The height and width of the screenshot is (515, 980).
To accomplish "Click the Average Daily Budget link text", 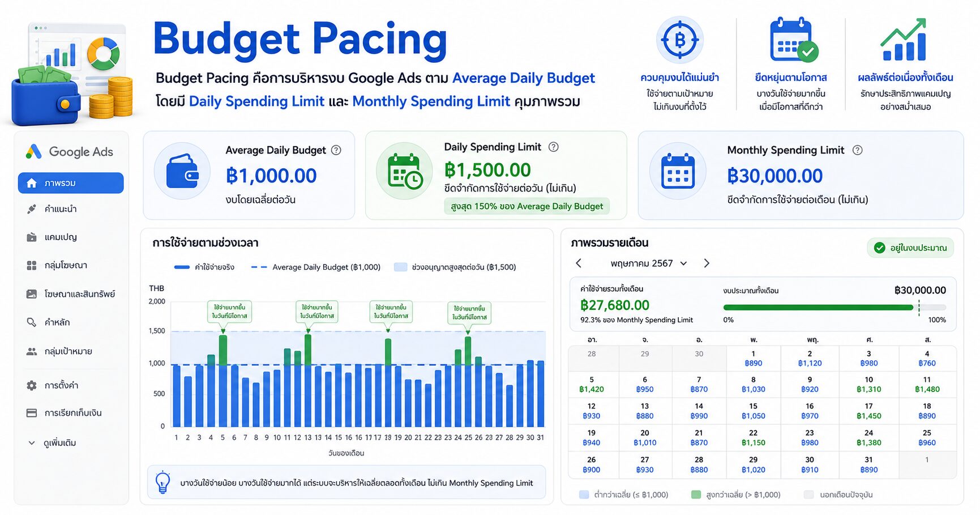I will click(x=524, y=78).
